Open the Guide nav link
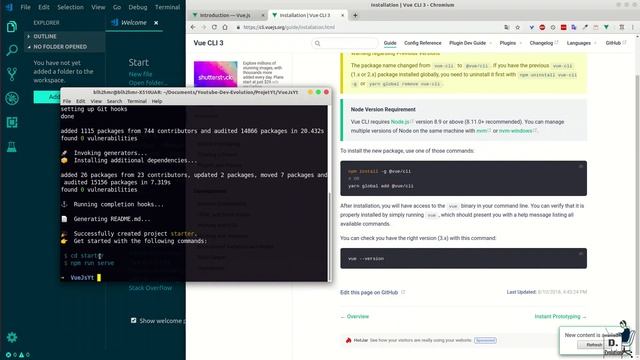This screenshot has width=640, height=360. click(x=390, y=43)
